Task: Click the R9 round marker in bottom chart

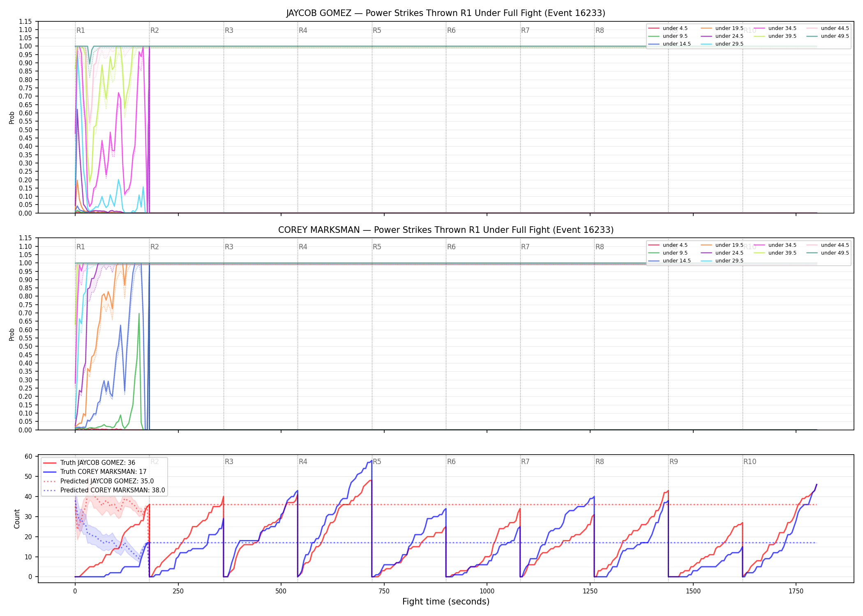Action: coord(674,462)
